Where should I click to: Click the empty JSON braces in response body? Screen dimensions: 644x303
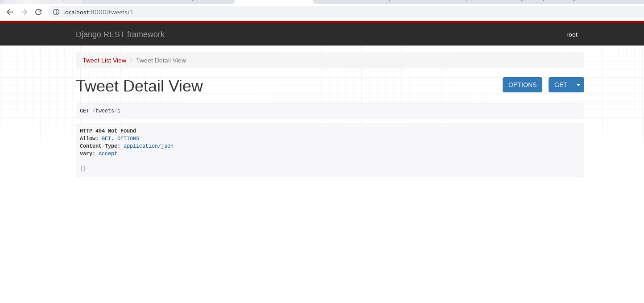tap(83, 169)
